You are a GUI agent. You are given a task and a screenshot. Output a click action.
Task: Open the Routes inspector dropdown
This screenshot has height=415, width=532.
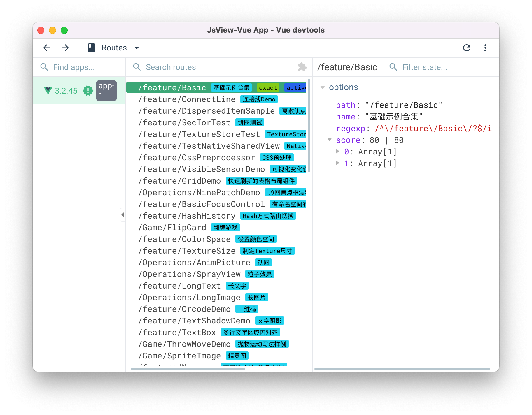coord(137,48)
